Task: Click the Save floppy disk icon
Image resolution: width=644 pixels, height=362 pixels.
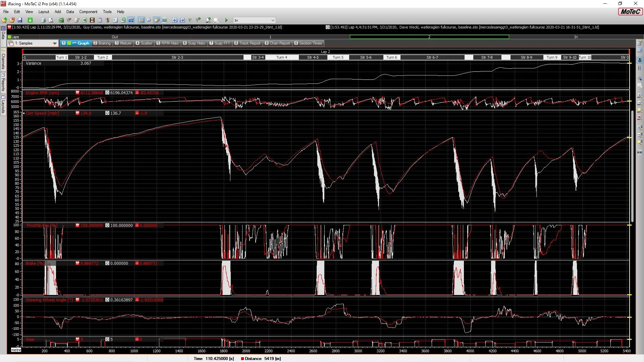Action: [20, 20]
